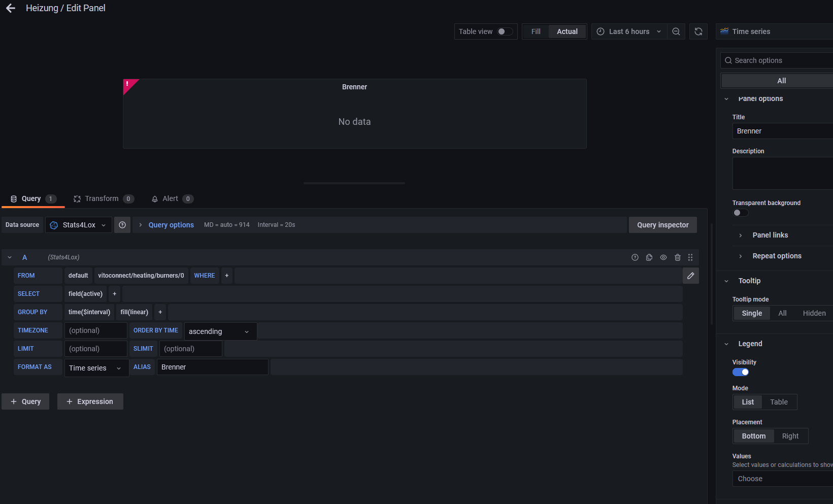This screenshot has height=504, width=833.
Task: Expand the Panel links section
Action: [770, 235]
